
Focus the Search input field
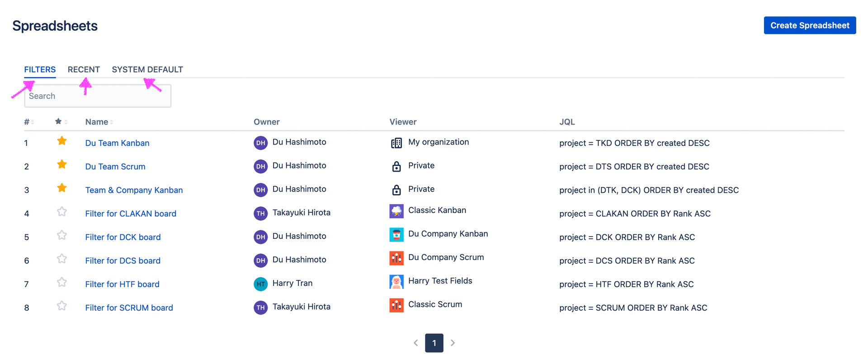click(x=98, y=96)
